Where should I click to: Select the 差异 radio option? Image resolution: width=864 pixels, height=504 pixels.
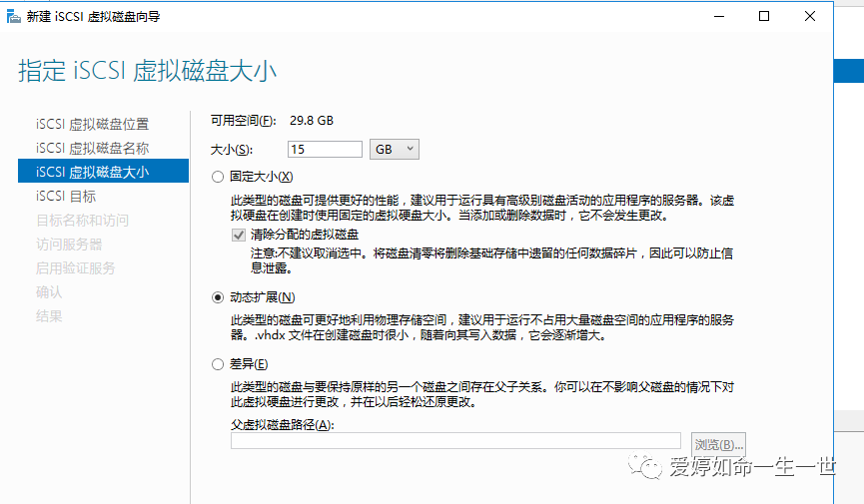pos(218,364)
